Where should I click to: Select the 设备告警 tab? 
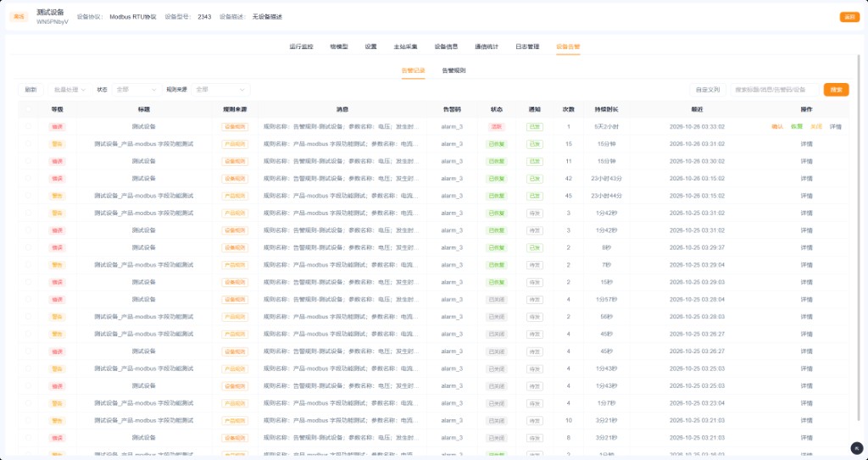(568, 47)
